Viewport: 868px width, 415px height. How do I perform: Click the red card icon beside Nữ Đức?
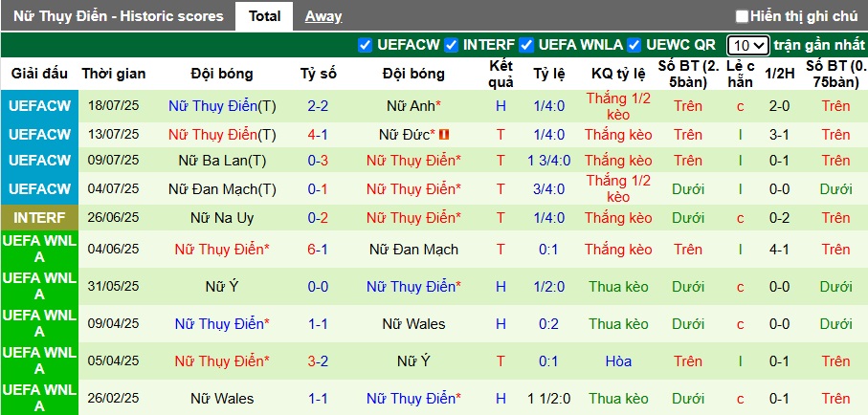pos(443,135)
